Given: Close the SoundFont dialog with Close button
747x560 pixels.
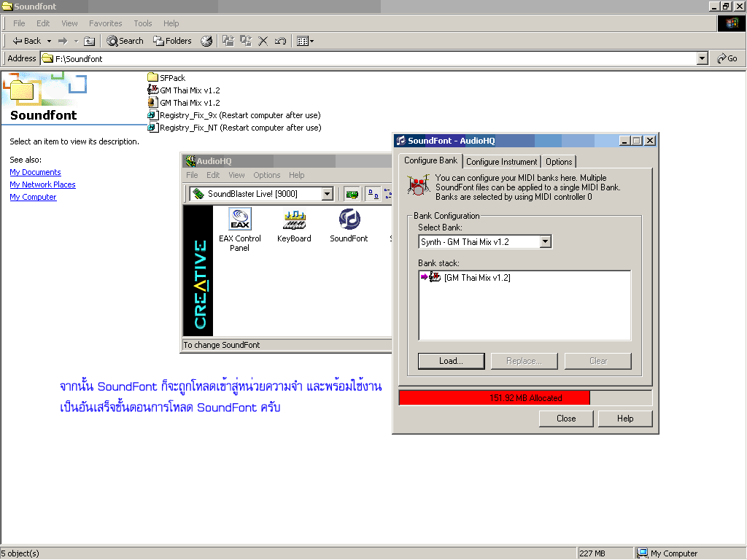Looking at the screenshot, I should [x=566, y=419].
